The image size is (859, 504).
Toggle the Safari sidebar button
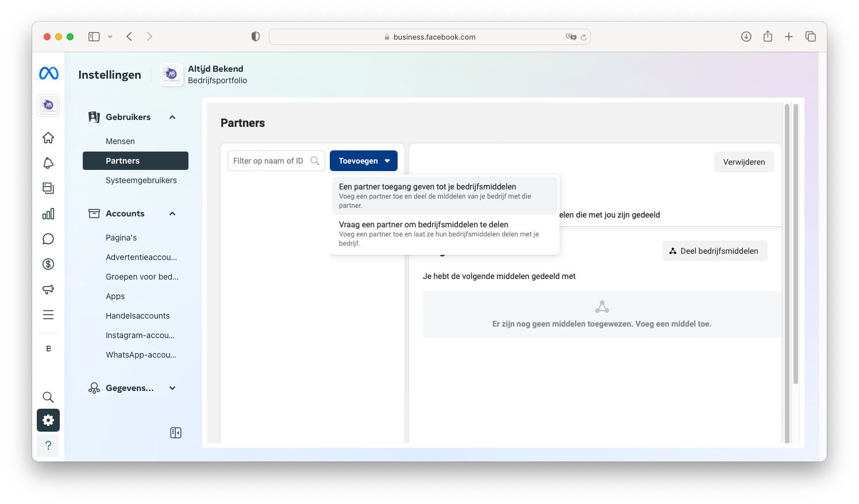click(94, 37)
